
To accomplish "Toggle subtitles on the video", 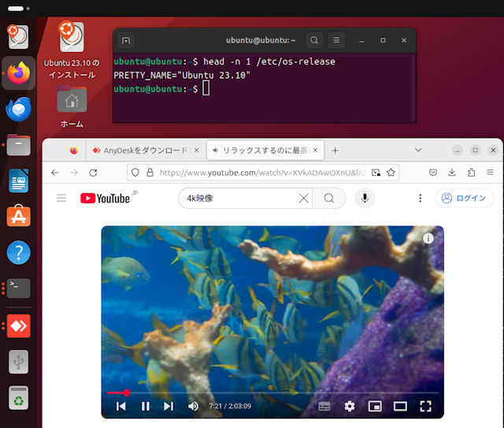I will (324, 407).
